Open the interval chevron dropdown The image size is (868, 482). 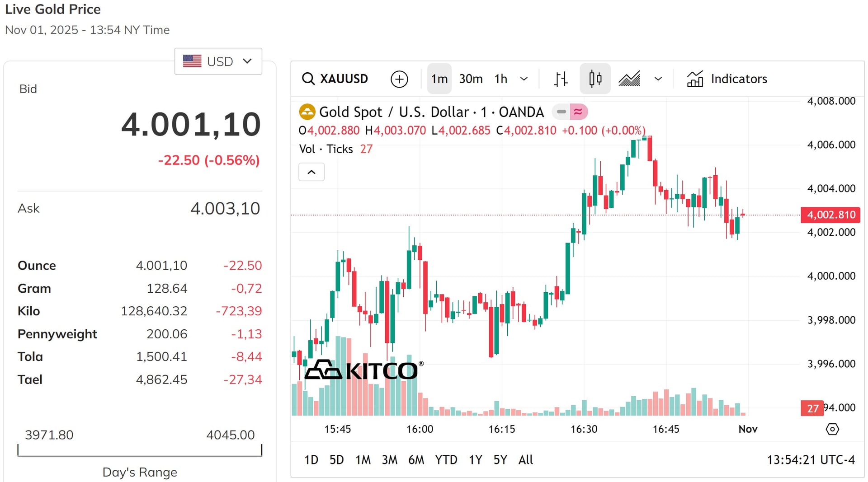524,79
